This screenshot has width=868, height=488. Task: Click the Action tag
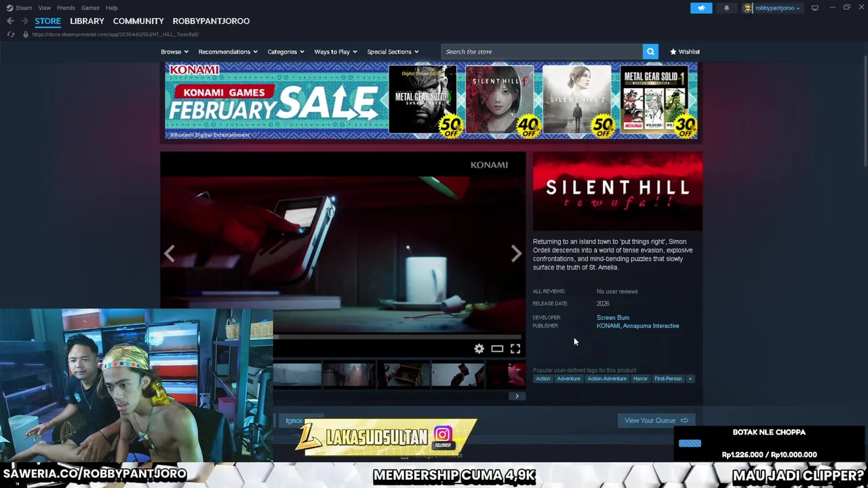click(543, 379)
